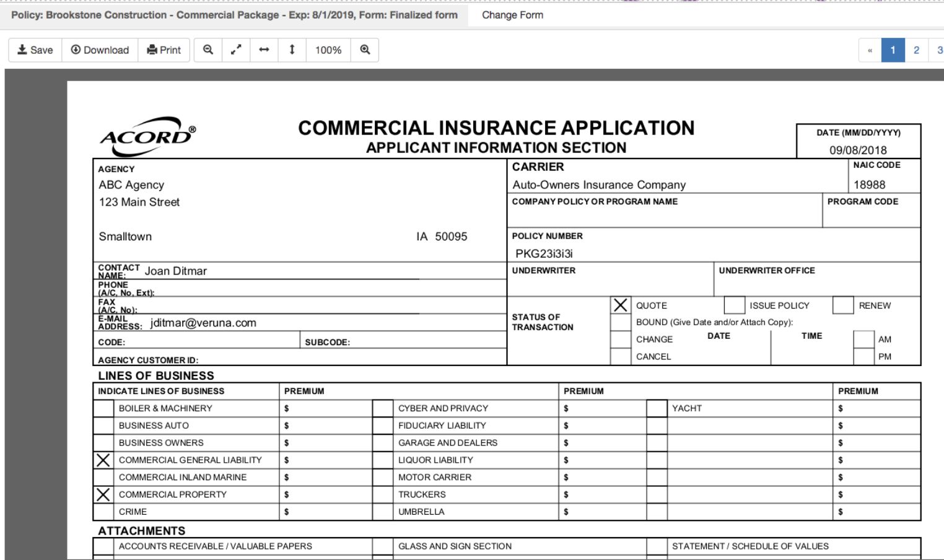Image resolution: width=944 pixels, height=560 pixels.
Task: Check the Motor Carrier checkbox
Action: pos(383,478)
